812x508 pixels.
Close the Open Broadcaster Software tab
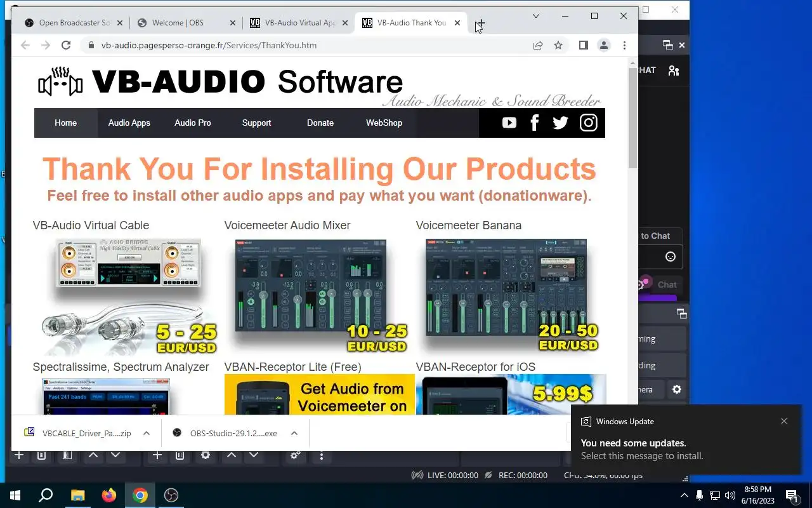coord(120,23)
